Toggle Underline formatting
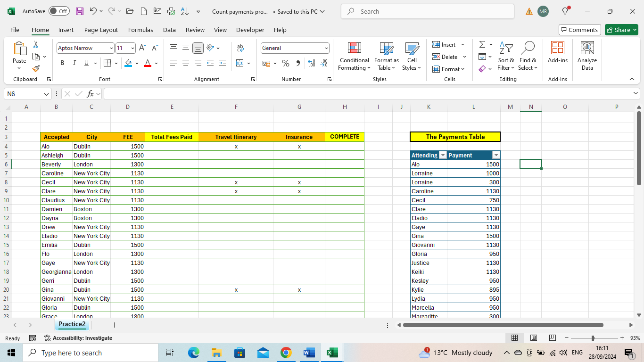This screenshot has height=362, width=644. tap(86, 63)
